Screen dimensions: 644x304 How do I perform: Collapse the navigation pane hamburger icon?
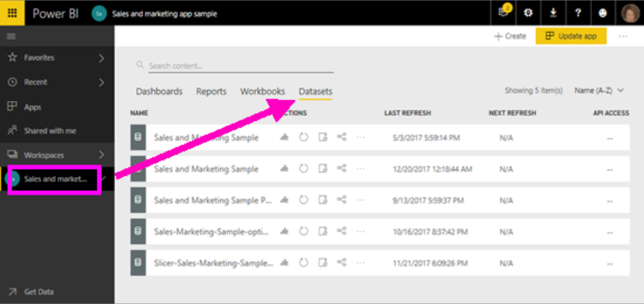click(11, 36)
